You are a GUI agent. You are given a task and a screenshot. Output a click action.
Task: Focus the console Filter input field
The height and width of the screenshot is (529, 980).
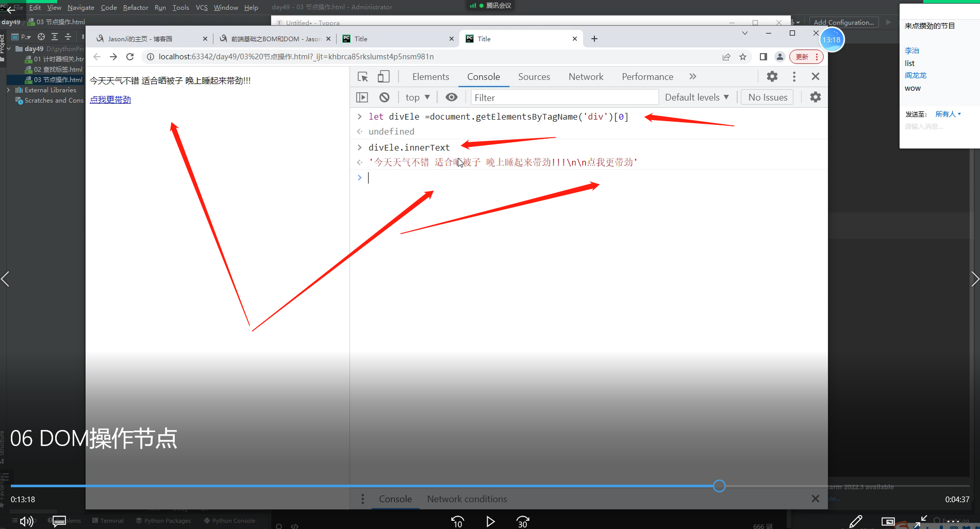click(564, 97)
